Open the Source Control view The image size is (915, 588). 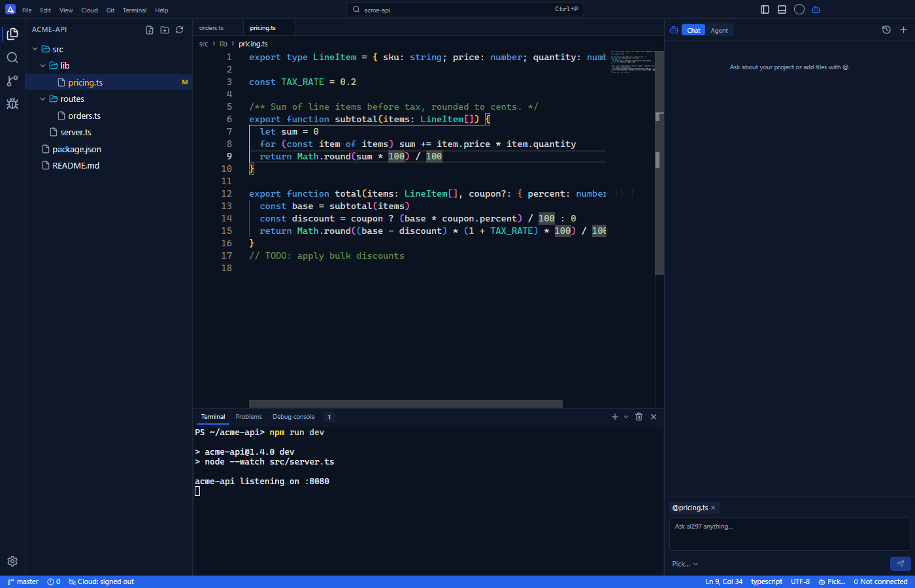tap(12, 81)
